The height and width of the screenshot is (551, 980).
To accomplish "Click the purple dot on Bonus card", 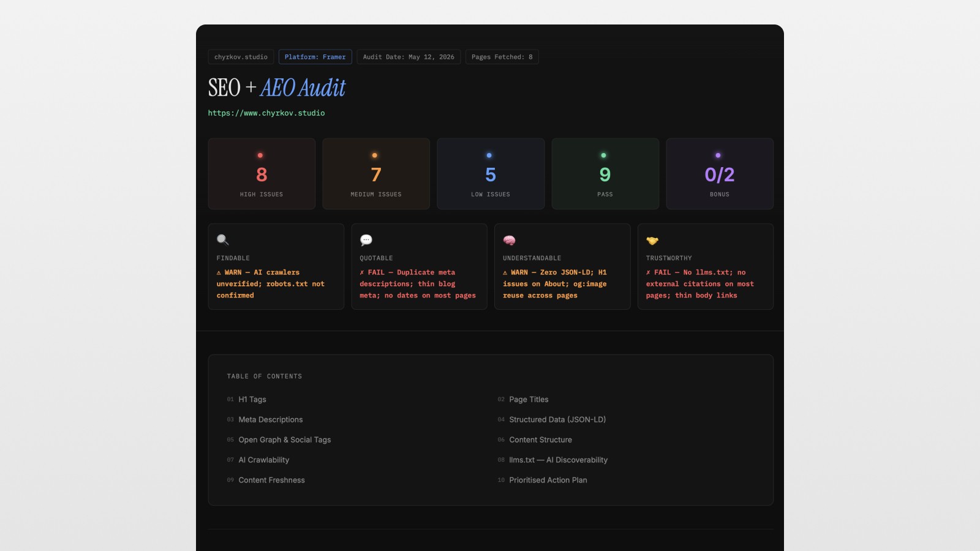I will click(x=718, y=156).
